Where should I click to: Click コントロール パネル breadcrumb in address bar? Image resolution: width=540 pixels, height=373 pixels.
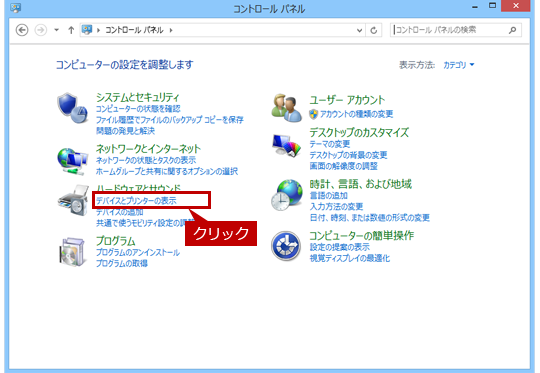pos(134,30)
